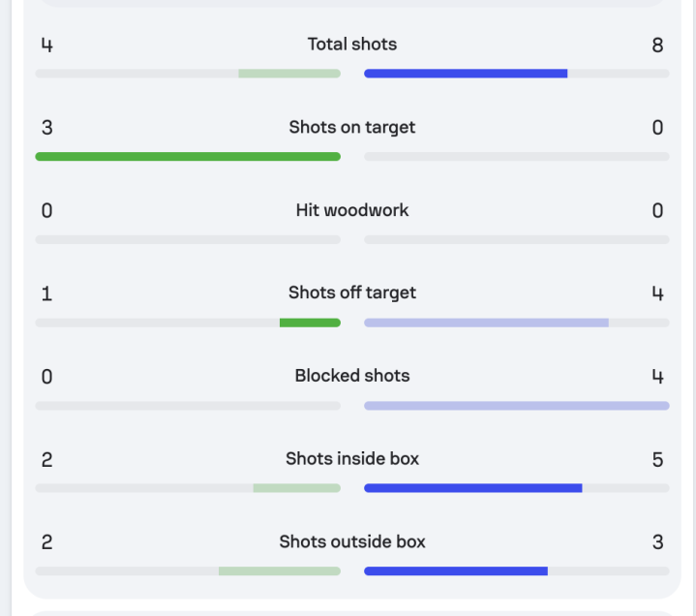696x616 pixels.
Task: Click the blue Shots inside box bar
Action: point(472,488)
